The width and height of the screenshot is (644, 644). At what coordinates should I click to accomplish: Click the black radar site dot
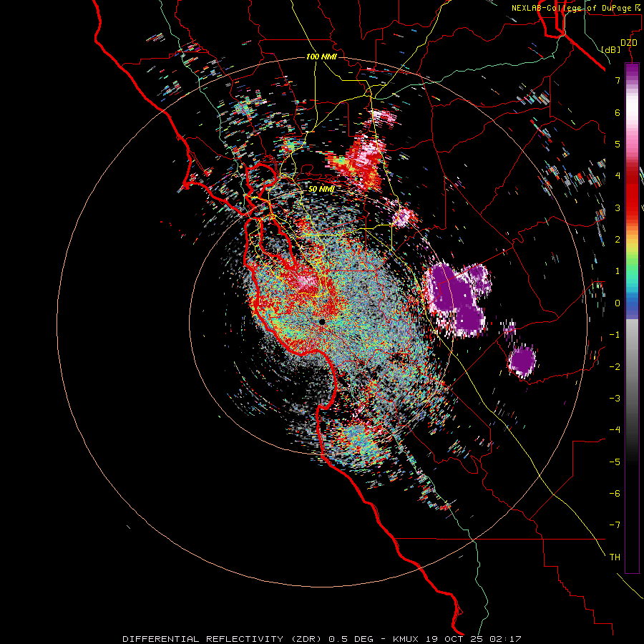point(322,321)
